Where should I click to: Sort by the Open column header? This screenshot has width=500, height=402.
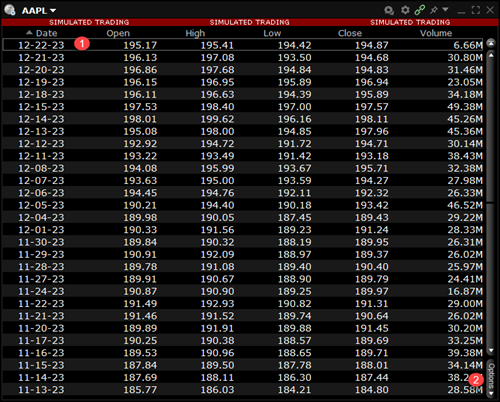click(x=118, y=33)
